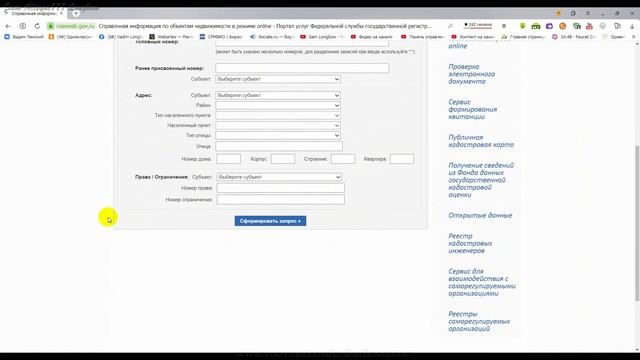Image resolution: width=640 pixels, height=360 pixels.
Task: Open the Субъект dropdown in the Адрес section
Action: 278,95
